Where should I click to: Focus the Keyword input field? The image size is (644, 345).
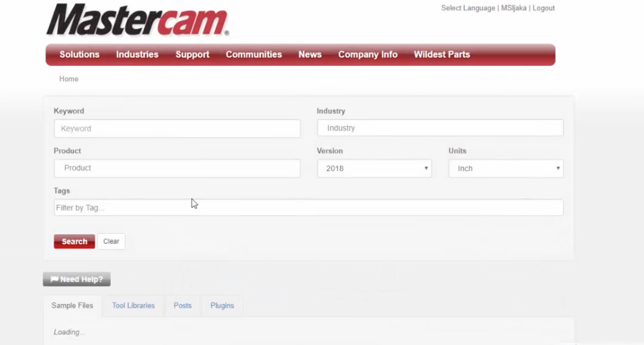pyautogui.click(x=177, y=129)
